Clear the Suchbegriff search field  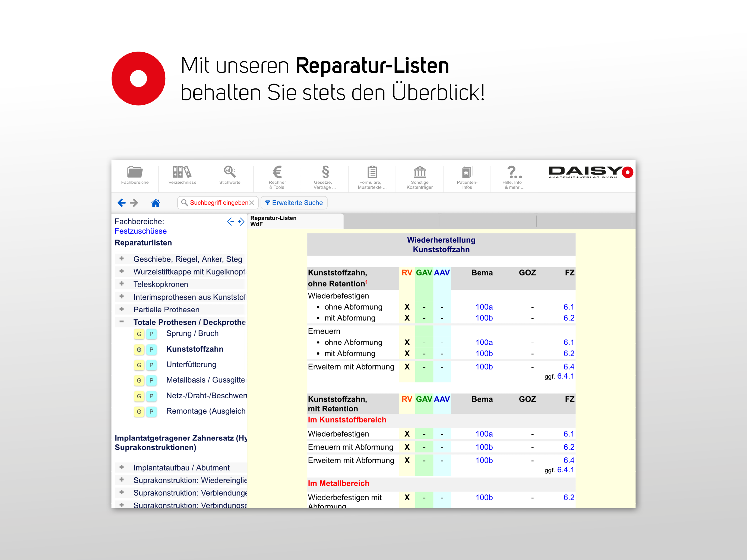click(x=252, y=202)
